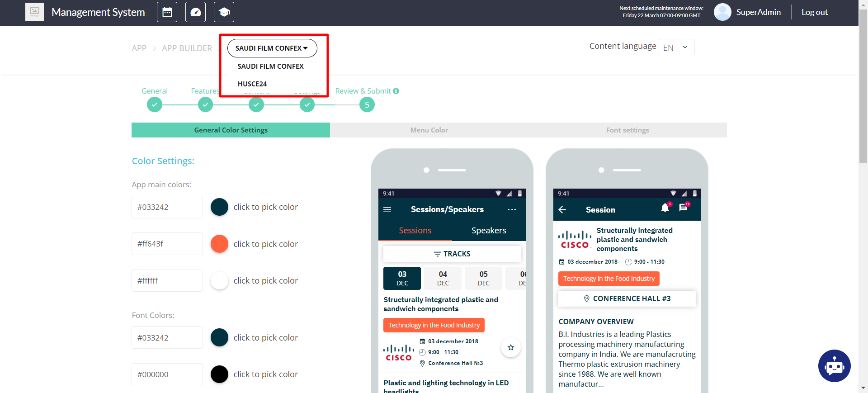Open the Content language EN dropdown
Screen dimensions: 868x393
(676, 47)
